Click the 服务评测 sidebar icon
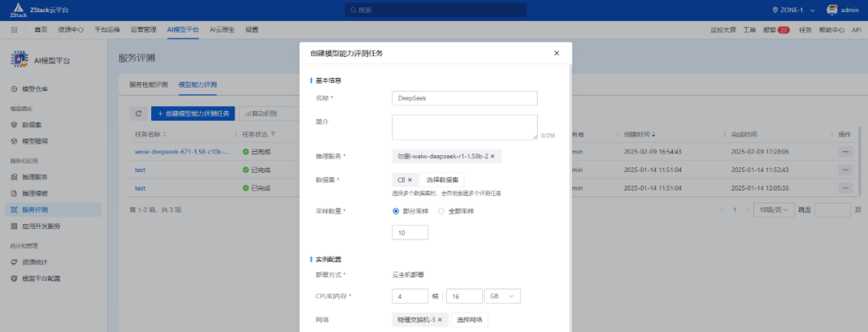 point(14,210)
